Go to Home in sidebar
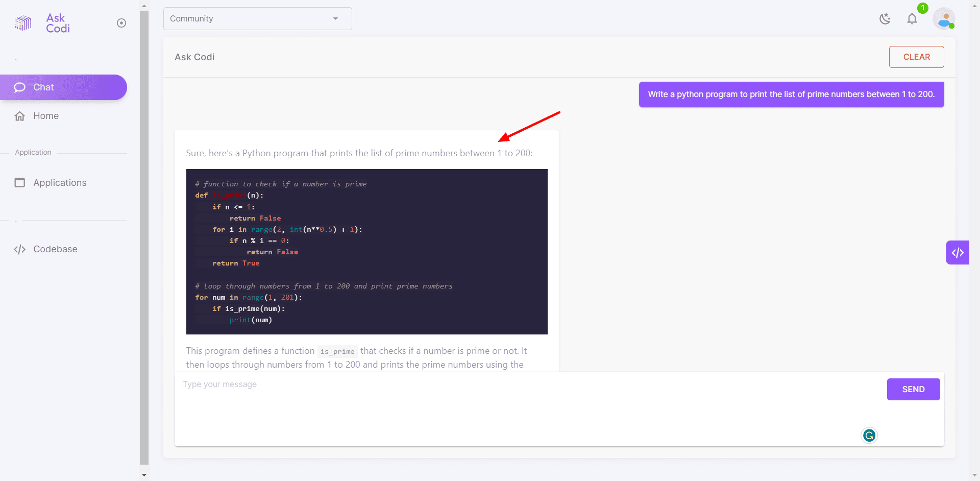The height and width of the screenshot is (481, 980). [46, 116]
